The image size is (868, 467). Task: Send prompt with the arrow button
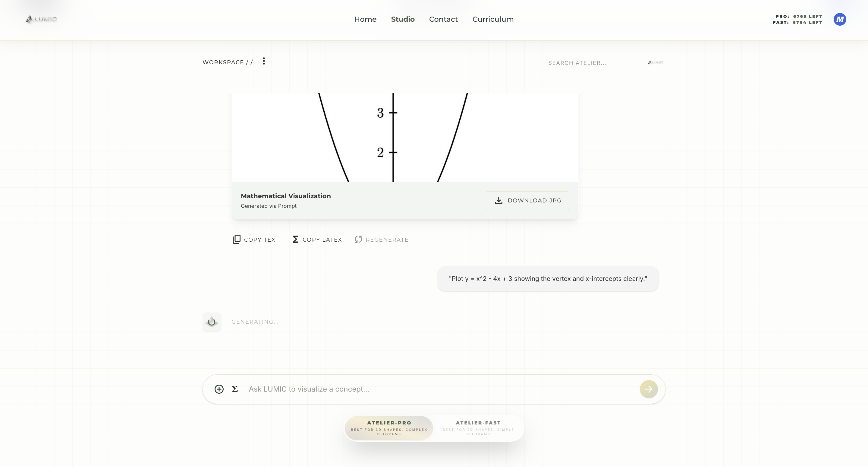coord(649,389)
